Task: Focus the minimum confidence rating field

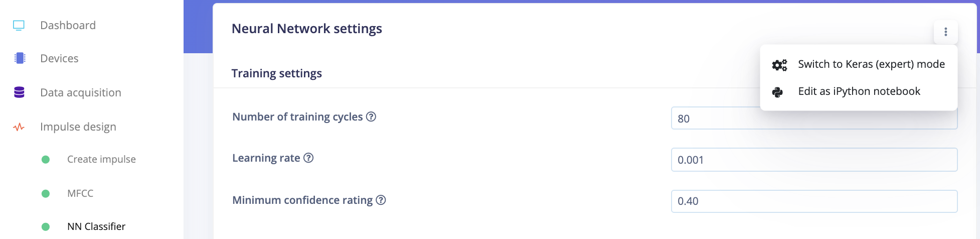Action: [x=814, y=201]
